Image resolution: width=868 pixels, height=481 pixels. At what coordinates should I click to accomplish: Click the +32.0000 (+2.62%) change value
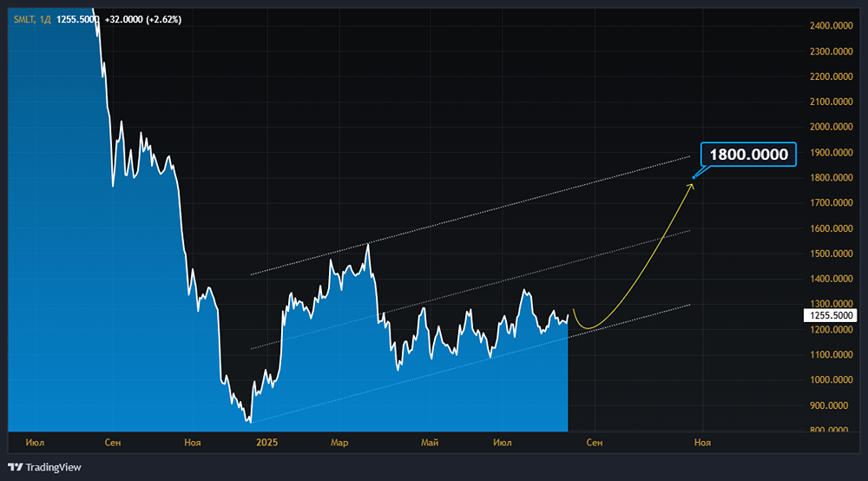coord(143,19)
